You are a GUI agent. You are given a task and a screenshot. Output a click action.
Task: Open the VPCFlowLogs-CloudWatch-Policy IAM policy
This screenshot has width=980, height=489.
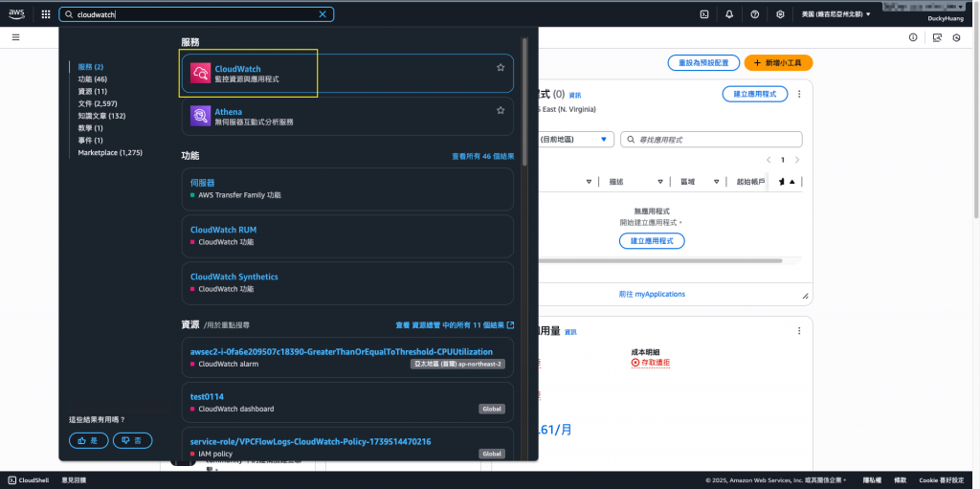(x=347, y=446)
